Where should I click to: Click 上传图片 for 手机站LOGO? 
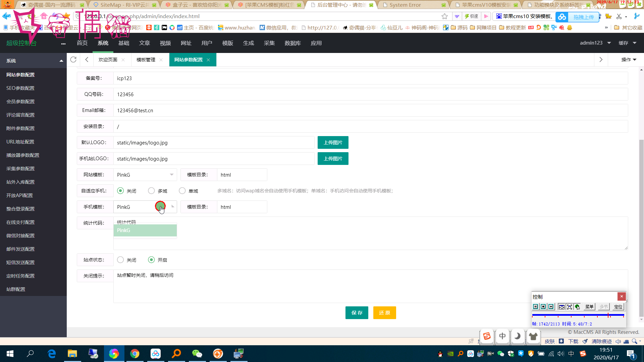(x=333, y=159)
